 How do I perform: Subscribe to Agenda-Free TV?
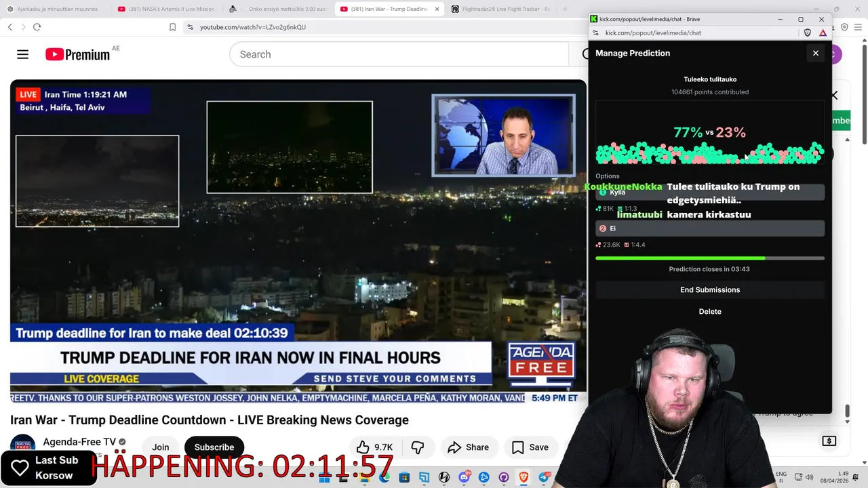tap(214, 447)
